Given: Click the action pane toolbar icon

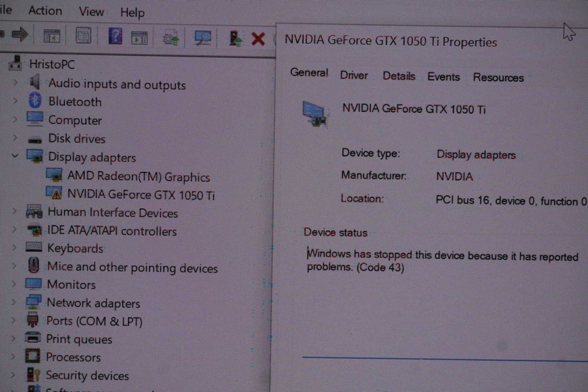Looking at the screenshot, I should (139, 37).
